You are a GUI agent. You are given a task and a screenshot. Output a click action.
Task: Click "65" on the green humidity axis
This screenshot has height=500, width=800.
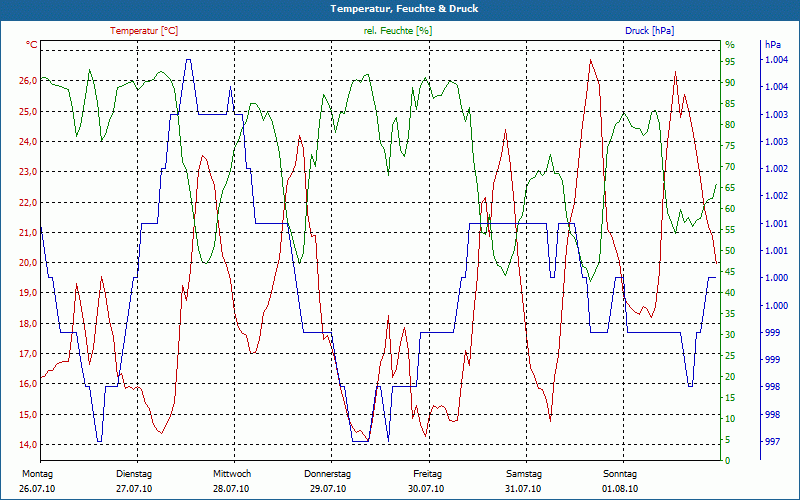point(730,188)
